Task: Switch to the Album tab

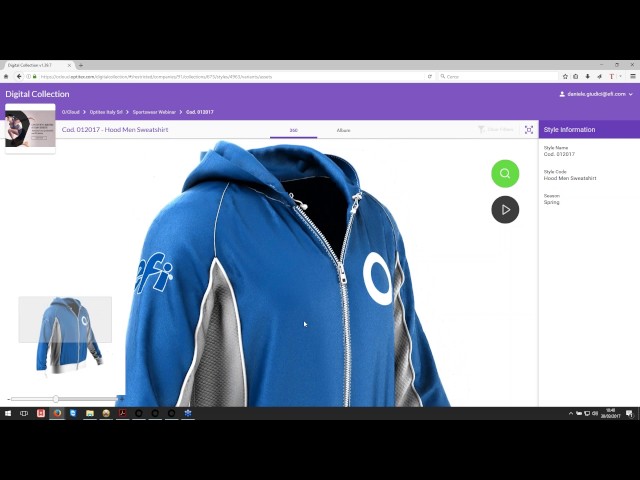Action: pos(343,130)
